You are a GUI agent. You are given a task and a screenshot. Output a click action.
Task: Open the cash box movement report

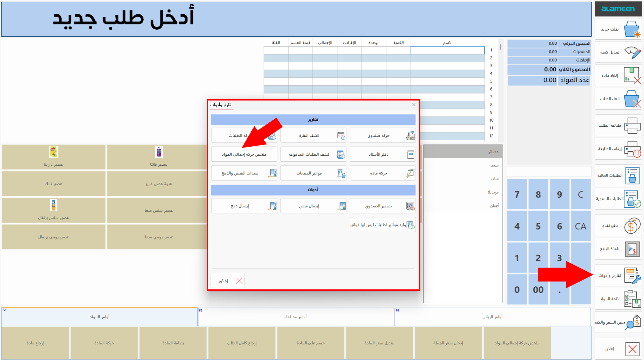(x=383, y=135)
